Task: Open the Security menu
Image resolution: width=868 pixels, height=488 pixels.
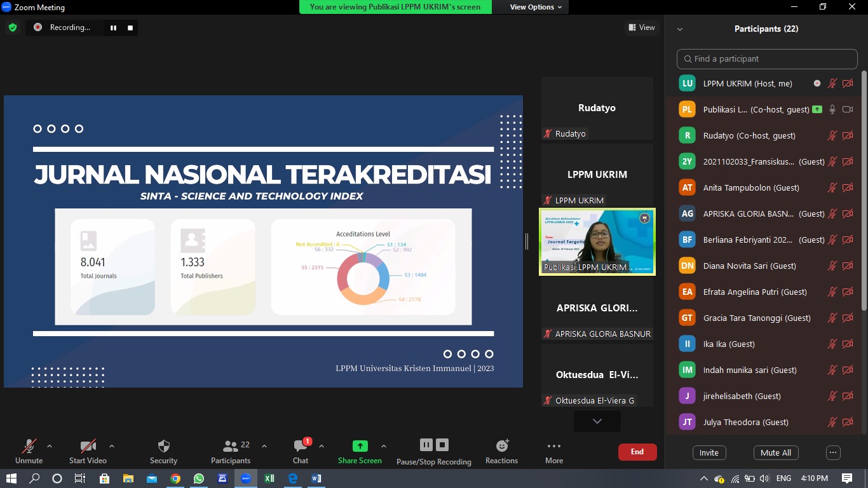Action: [x=163, y=451]
